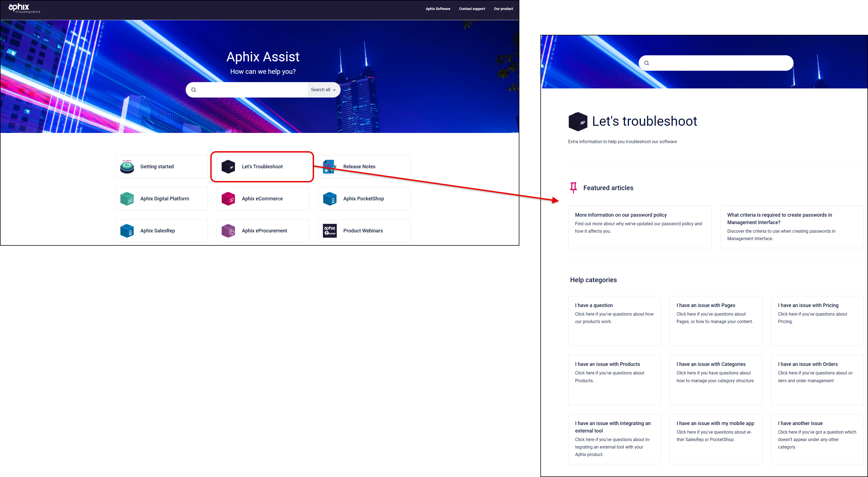Select the Release Notes icon
868x477 pixels.
coord(330,166)
